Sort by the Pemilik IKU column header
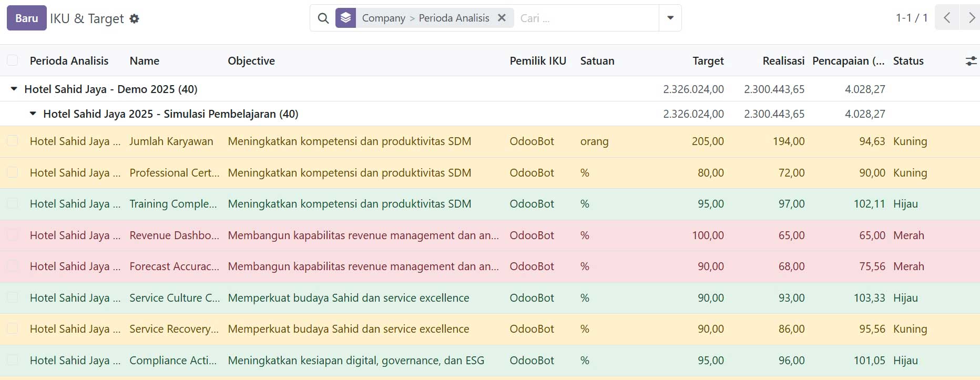Image resolution: width=980 pixels, height=380 pixels. 538,61
